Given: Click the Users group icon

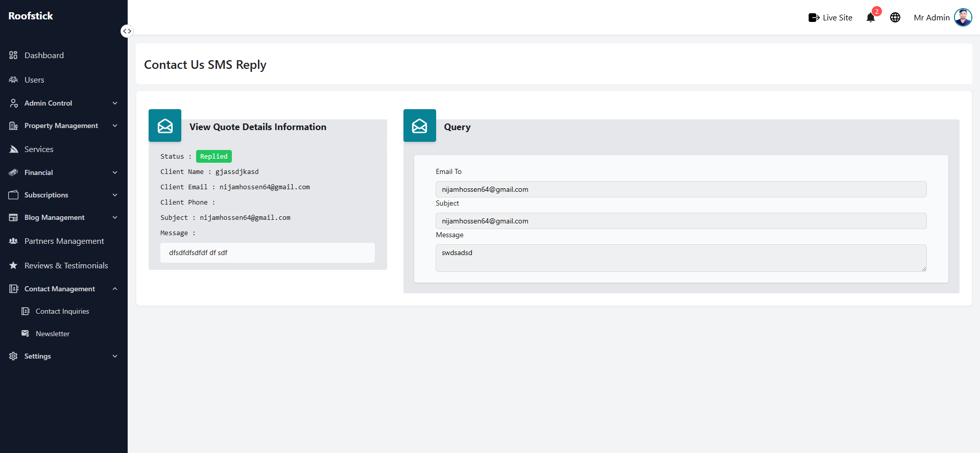Looking at the screenshot, I should point(13,80).
